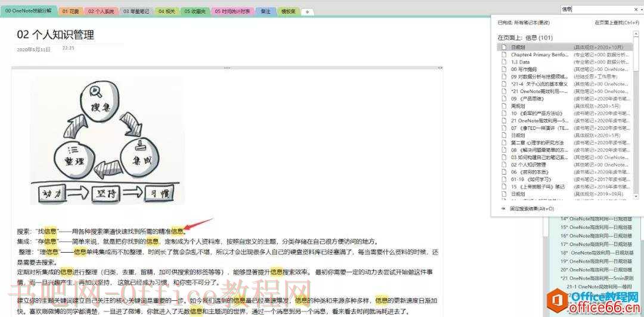
Task: Click page icon beside 1.3 Data result
Action: [x=503, y=62]
